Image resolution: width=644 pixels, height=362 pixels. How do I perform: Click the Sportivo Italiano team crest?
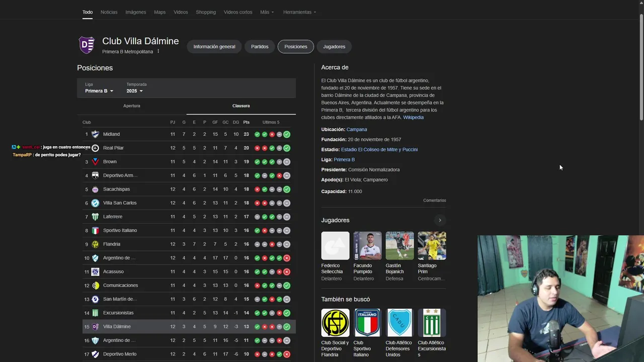tap(95, 230)
